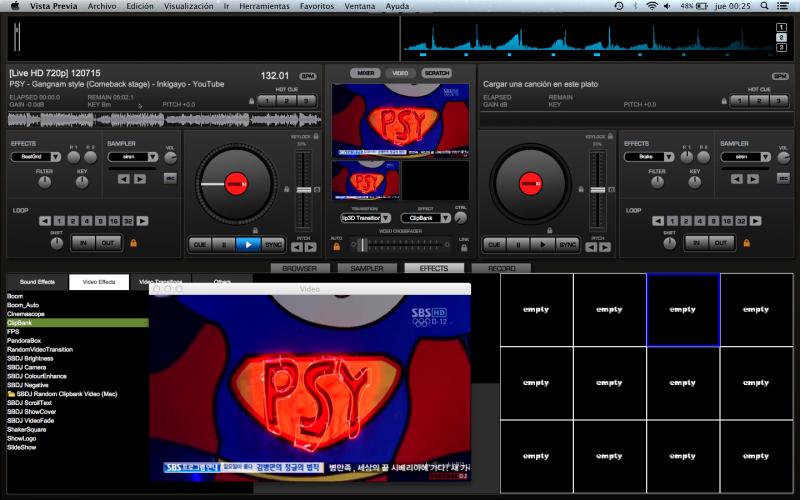Click the right deck pitch slider handle

coord(598,190)
